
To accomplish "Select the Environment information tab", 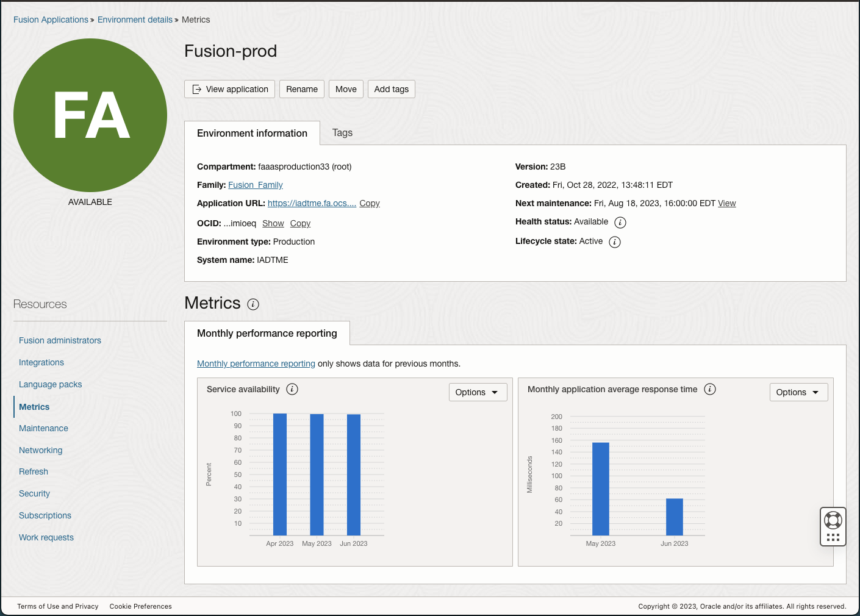I will [252, 132].
